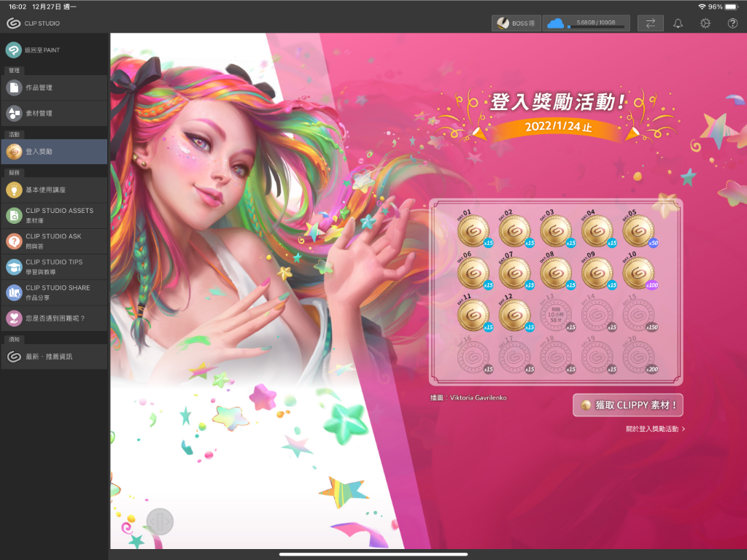Click Day 11 gold coin

click(x=473, y=315)
